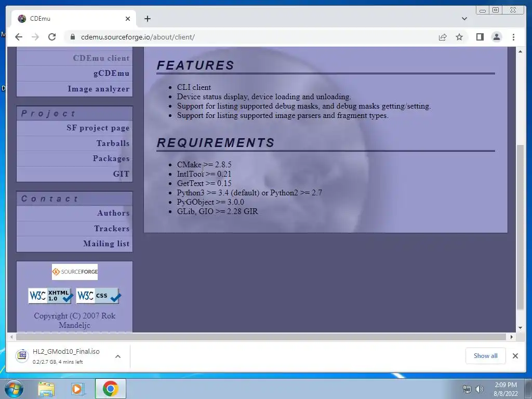This screenshot has width=532, height=399.
Task: Close the CDEmu tab
Action: pyautogui.click(x=128, y=19)
